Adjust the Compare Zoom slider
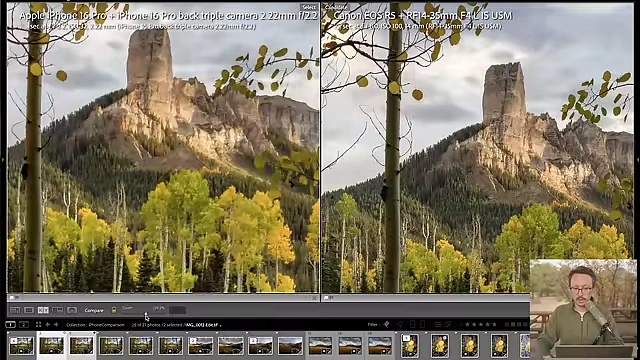 [x=143, y=313]
